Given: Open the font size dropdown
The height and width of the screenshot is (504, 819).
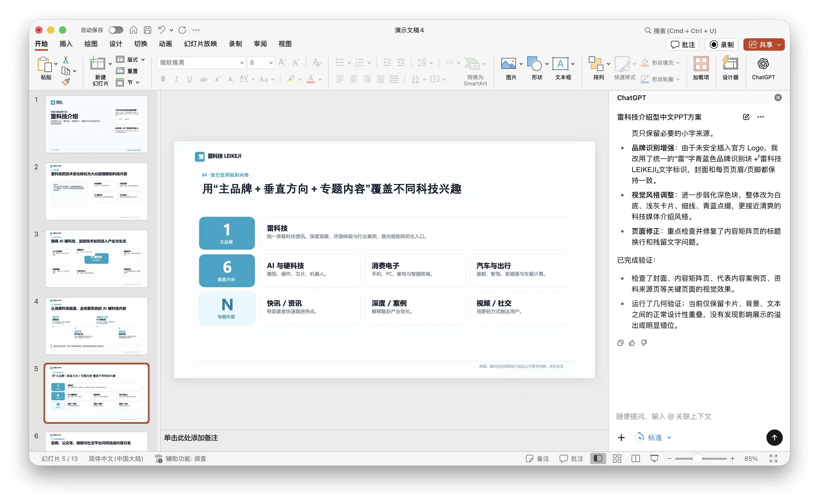Looking at the screenshot, I should (x=271, y=63).
